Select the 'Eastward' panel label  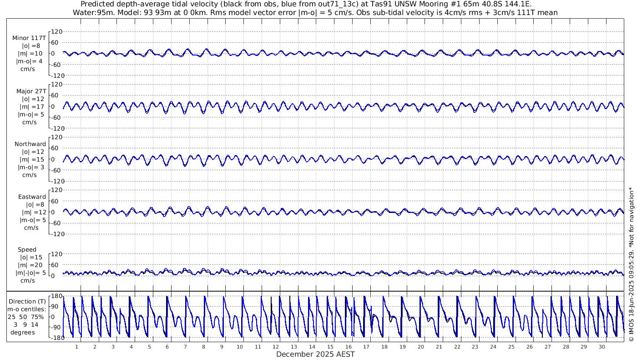click(x=32, y=197)
